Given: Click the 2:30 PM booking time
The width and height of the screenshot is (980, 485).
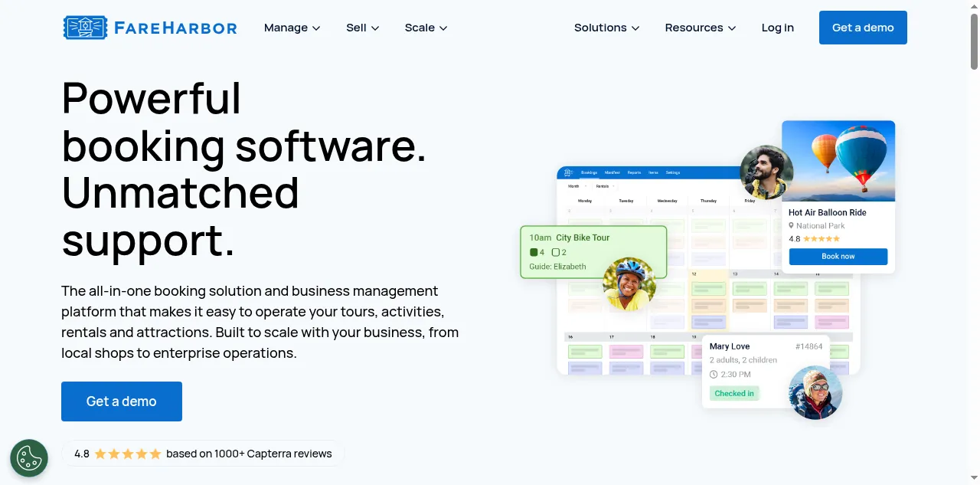Looking at the screenshot, I should [x=736, y=375].
